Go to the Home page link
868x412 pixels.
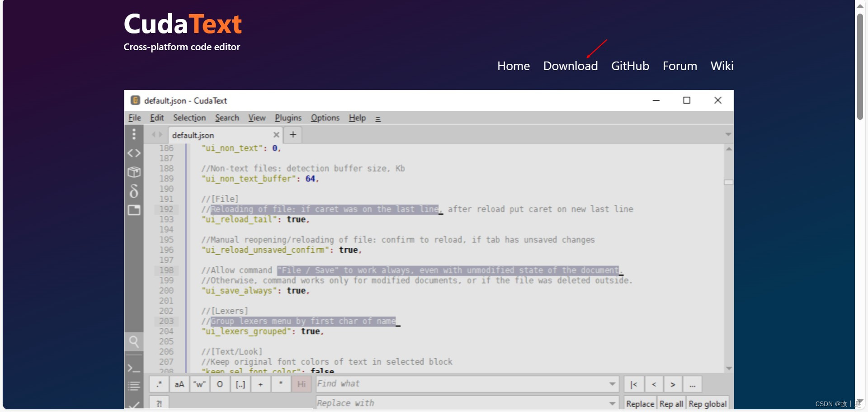(514, 66)
